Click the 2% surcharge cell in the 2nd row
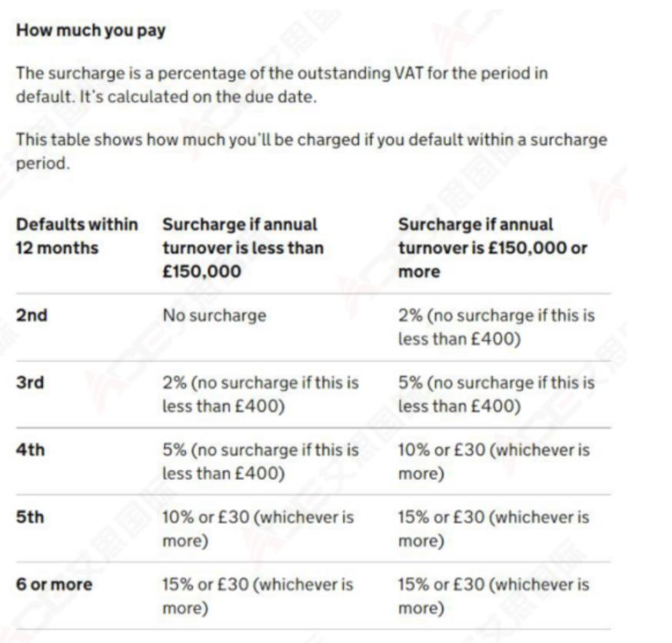This screenshot has height=643, width=672. pyautogui.click(x=496, y=327)
